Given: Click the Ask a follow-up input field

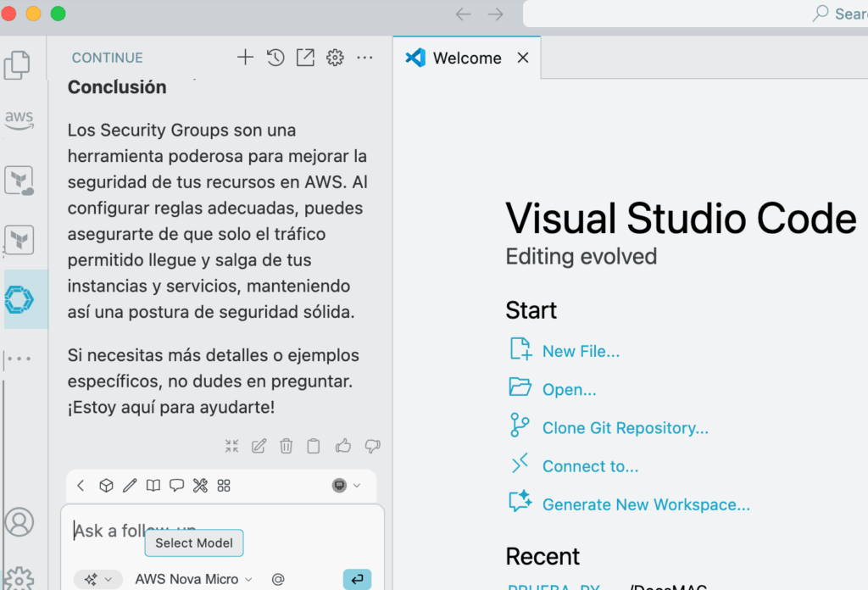Looking at the screenshot, I should (222, 531).
